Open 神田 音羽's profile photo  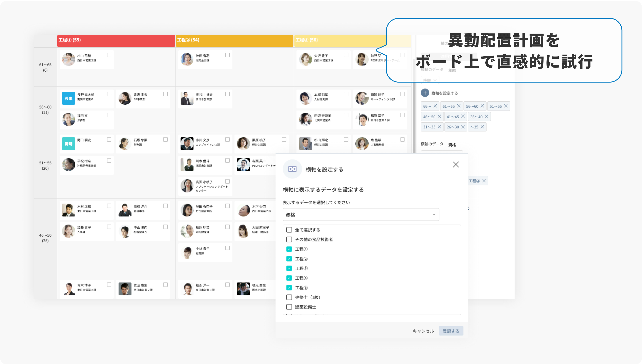point(187,60)
